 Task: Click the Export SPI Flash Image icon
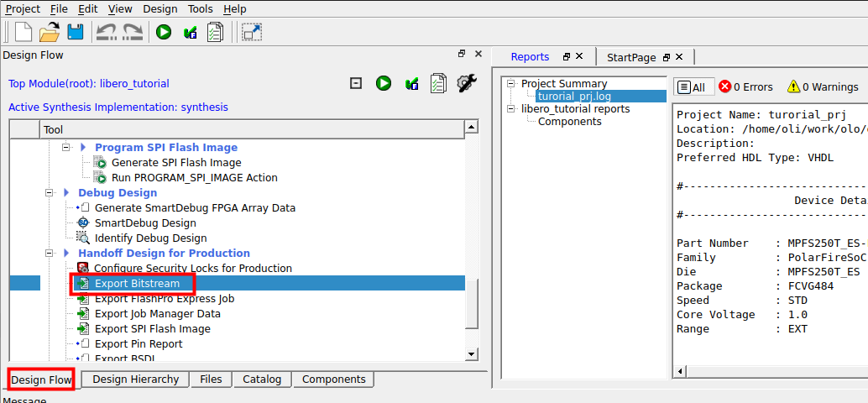tap(83, 329)
